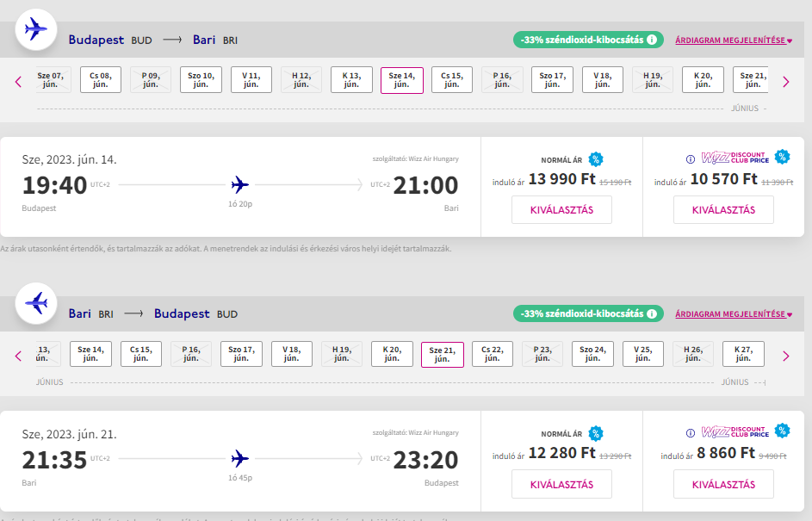Viewport: 812px width, 521px height.
Task: Choose return date Szo 24, jún.
Action: point(592,354)
